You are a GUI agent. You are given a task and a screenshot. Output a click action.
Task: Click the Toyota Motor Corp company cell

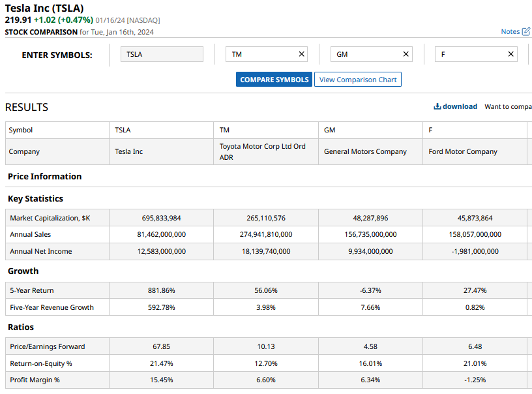[x=262, y=151]
